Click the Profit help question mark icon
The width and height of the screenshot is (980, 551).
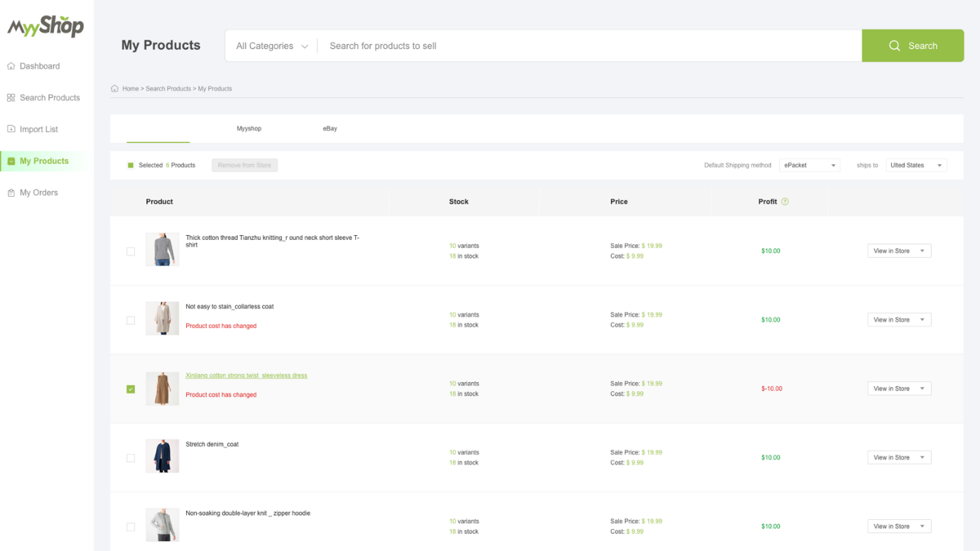point(785,202)
